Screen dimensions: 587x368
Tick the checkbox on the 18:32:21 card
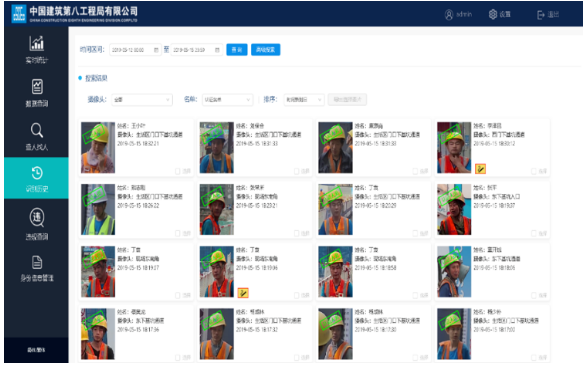(x=178, y=171)
